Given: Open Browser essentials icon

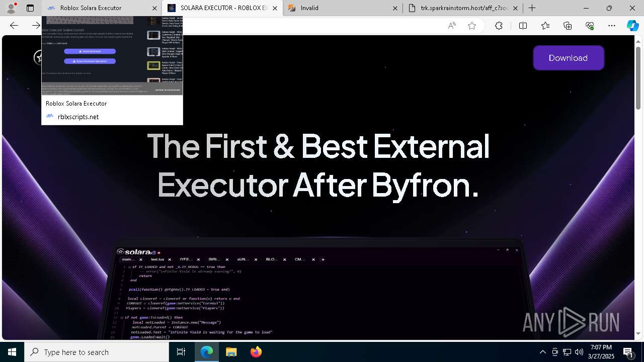Looking at the screenshot, I should (590, 26).
